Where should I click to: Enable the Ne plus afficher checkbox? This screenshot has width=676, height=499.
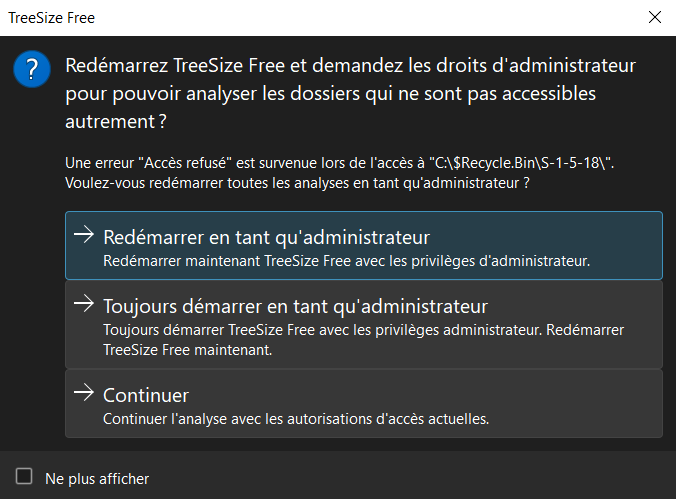pos(25,477)
